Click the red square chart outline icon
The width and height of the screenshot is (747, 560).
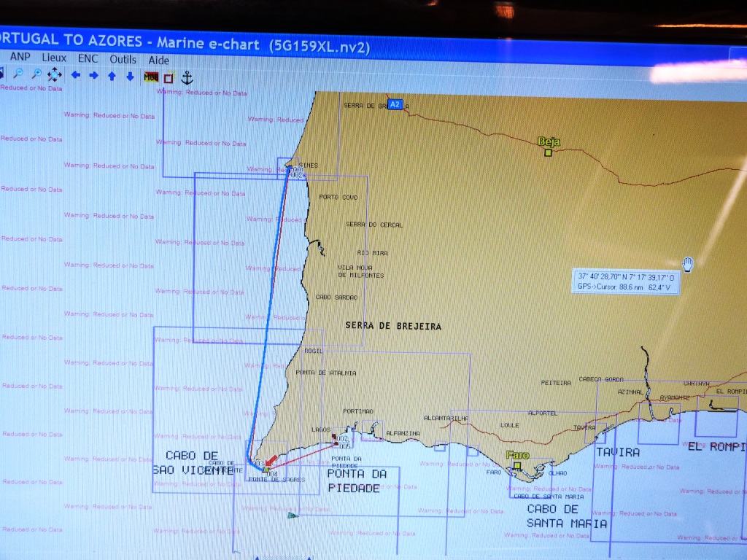tap(169, 77)
